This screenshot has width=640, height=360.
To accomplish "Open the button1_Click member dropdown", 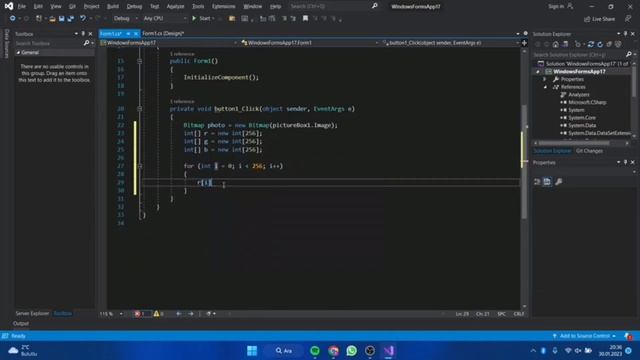I will (450, 42).
